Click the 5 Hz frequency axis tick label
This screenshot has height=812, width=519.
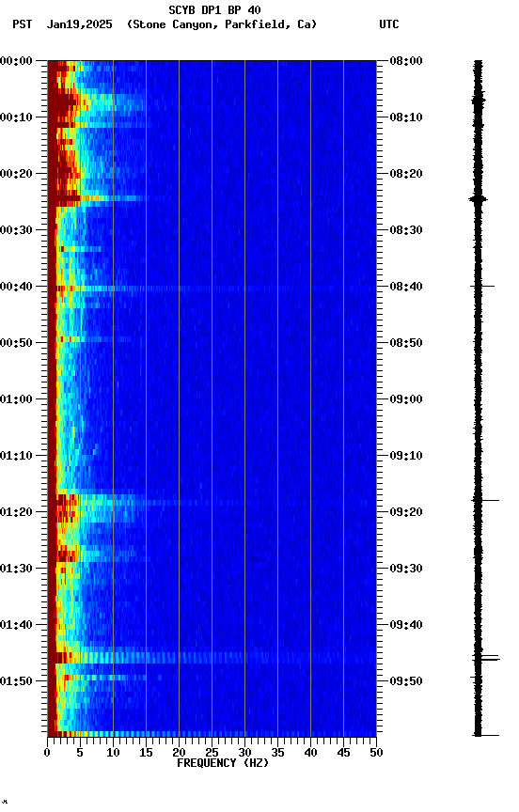pyautogui.click(x=80, y=753)
